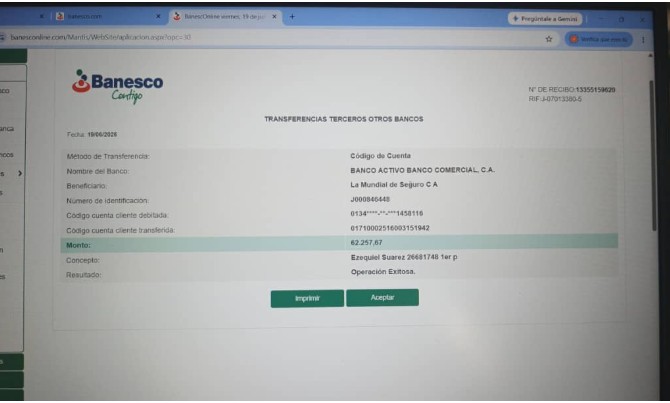Close the BanescOnline tab
670x403 pixels.
(x=274, y=17)
